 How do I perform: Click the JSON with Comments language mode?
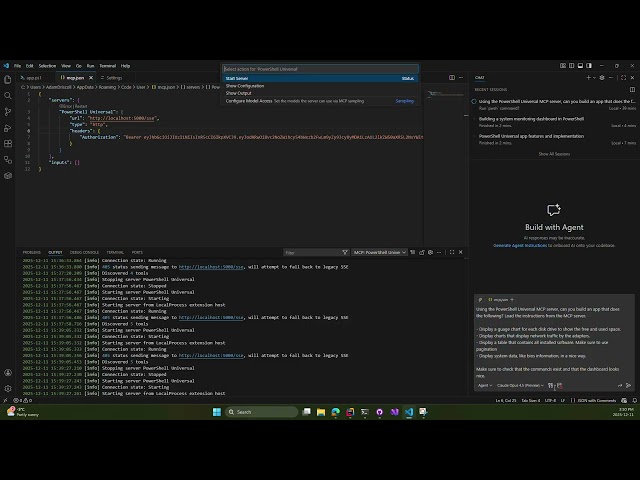pyautogui.click(x=596, y=400)
